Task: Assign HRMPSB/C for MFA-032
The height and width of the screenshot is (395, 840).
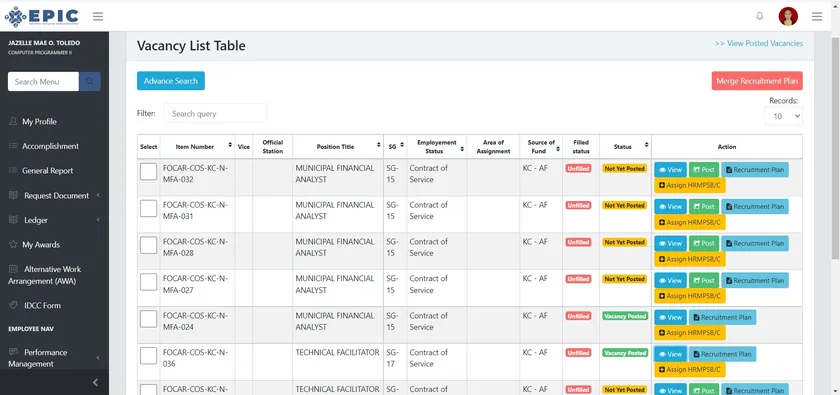Action: pyautogui.click(x=690, y=185)
